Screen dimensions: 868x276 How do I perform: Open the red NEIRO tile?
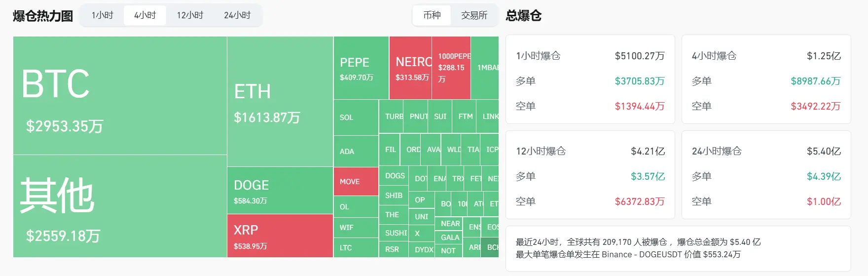[410, 68]
